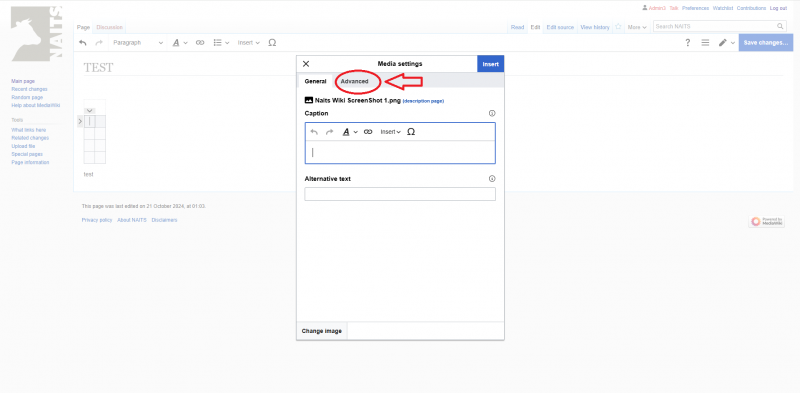Switch to the Read tab
This screenshot has height=393, width=800.
[517, 27]
